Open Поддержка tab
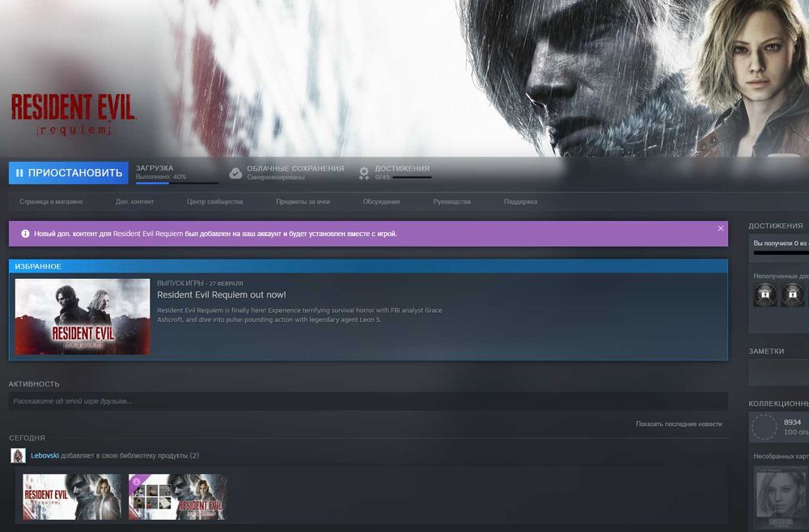Screen dimensions: 809x532 (x=520, y=201)
